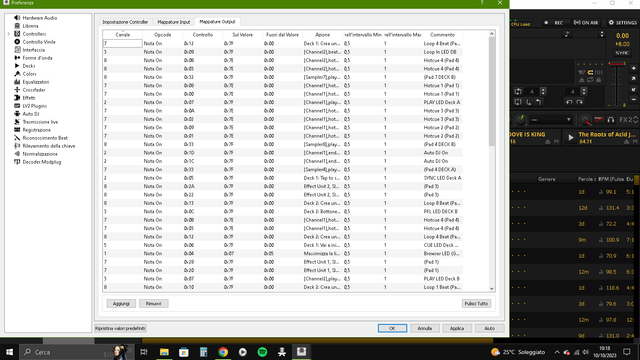Click the beatjump forward arrow button
640x360 pixels.
coord(580,102)
